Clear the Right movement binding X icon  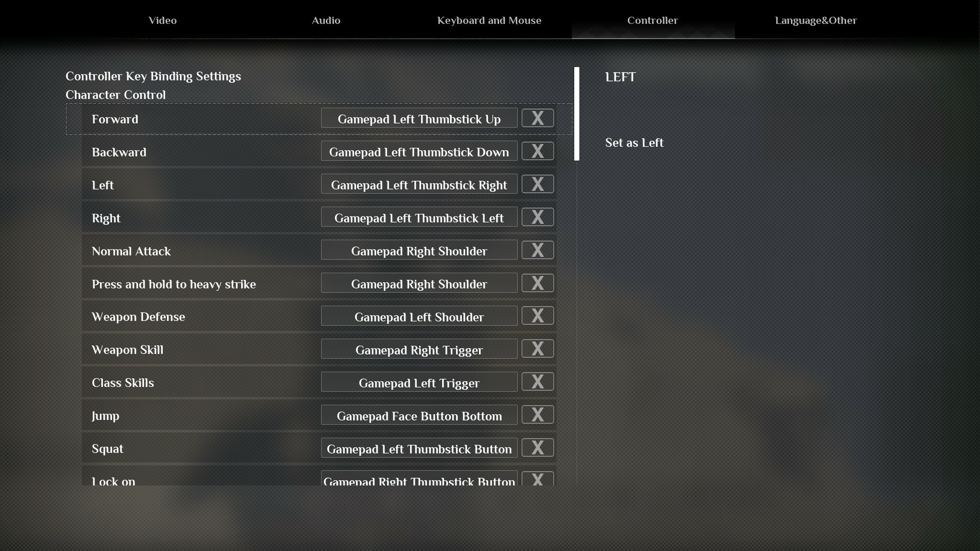537,217
